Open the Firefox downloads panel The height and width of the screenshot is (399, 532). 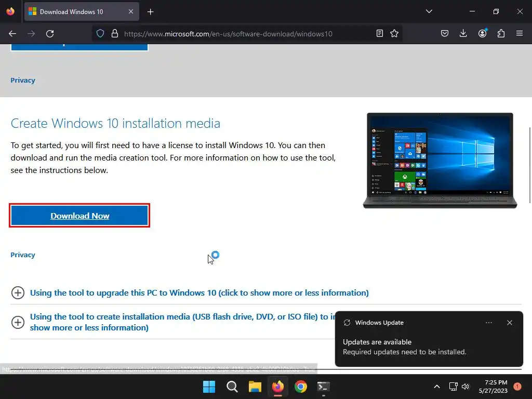coord(463,33)
